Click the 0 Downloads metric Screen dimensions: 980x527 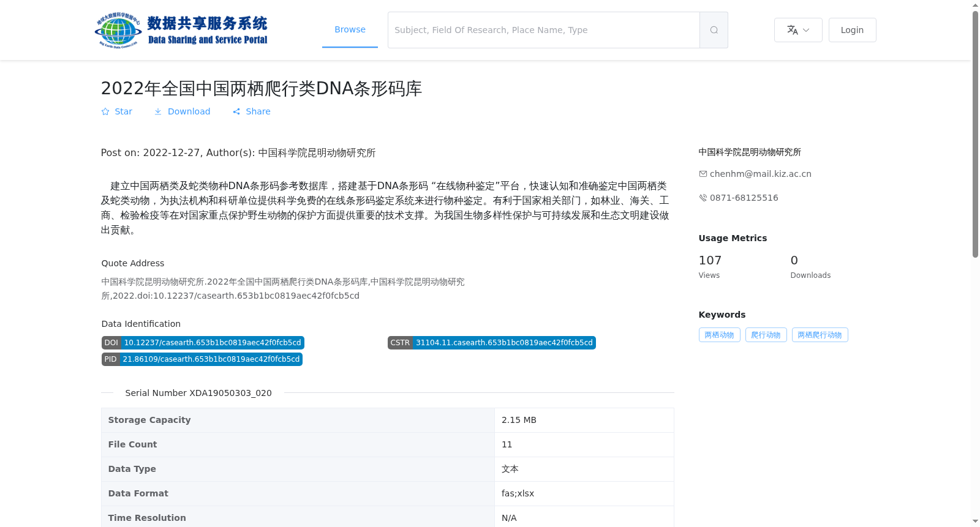click(810, 267)
